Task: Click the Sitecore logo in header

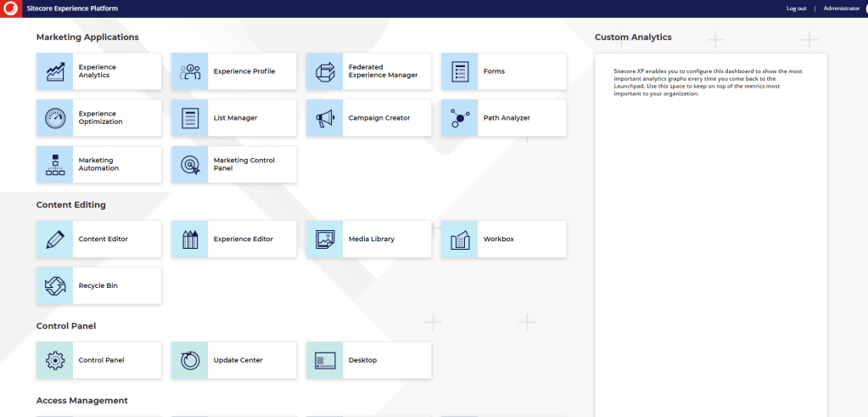Action: click(11, 8)
